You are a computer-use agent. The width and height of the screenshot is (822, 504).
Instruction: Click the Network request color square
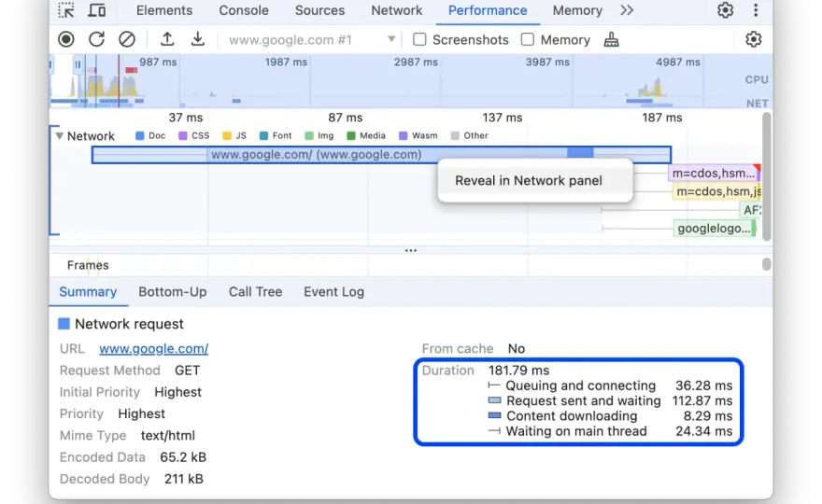point(64,324)
